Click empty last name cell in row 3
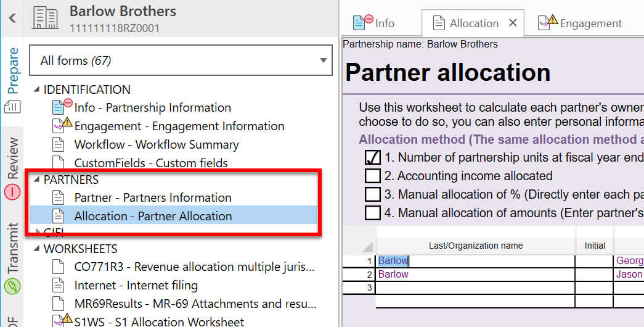 [x=475, y=288]
